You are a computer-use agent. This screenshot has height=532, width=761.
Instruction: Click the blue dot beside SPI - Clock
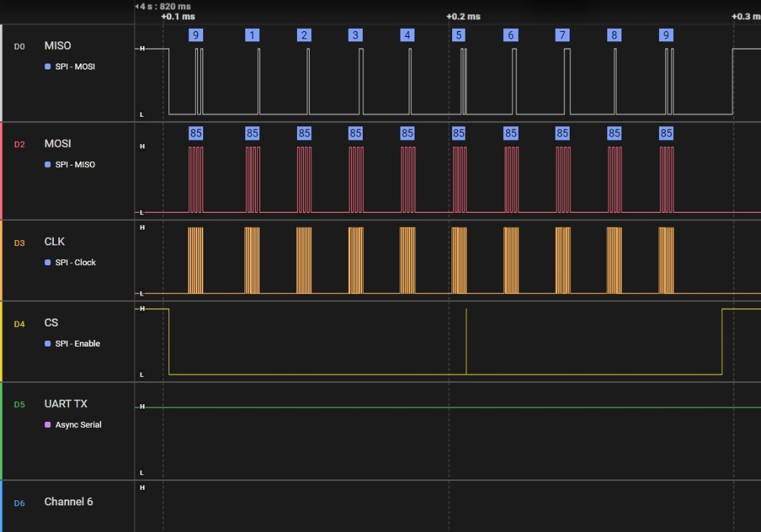(x=48, y=262)
